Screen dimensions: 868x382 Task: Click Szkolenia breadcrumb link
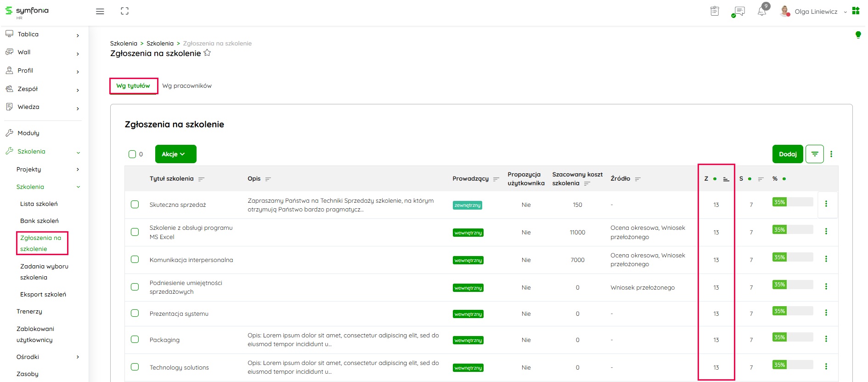(x=160, y=44)
